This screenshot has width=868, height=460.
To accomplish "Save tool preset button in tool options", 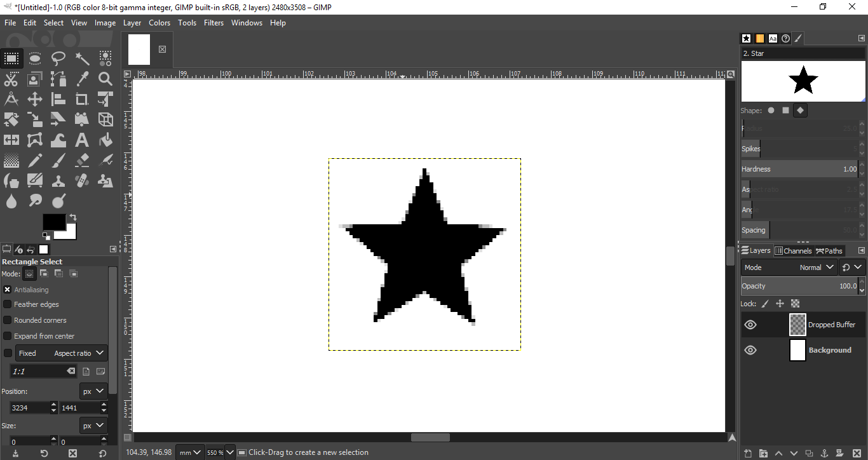I will point(15,453).
